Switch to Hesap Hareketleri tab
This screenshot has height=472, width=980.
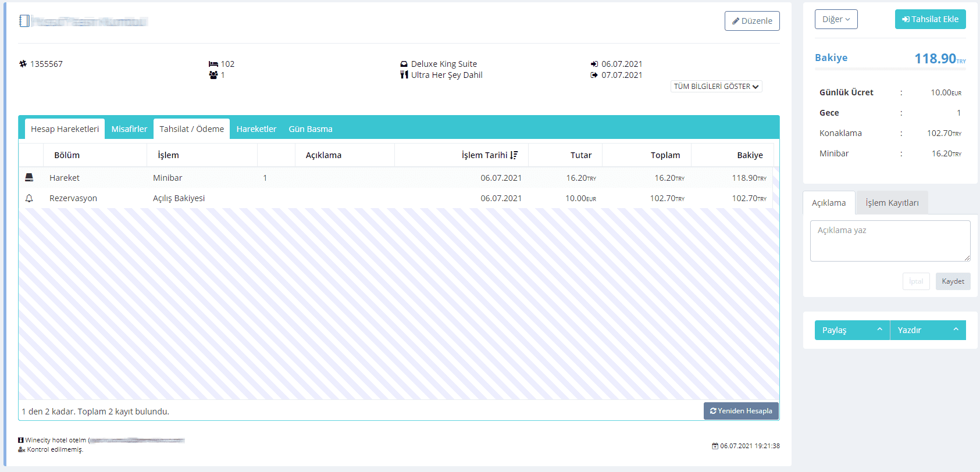point(65,129)
